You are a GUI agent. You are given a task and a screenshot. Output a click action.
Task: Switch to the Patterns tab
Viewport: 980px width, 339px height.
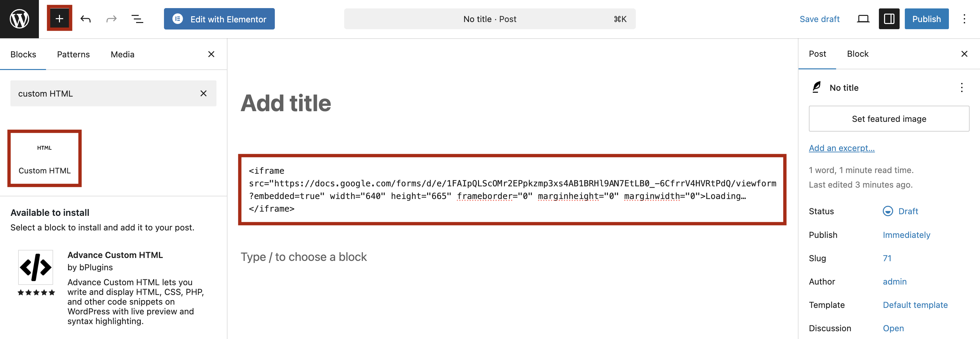click(73, 54)
